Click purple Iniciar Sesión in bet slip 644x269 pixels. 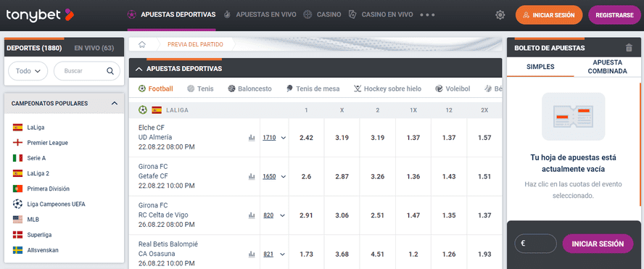coord(598,244)
